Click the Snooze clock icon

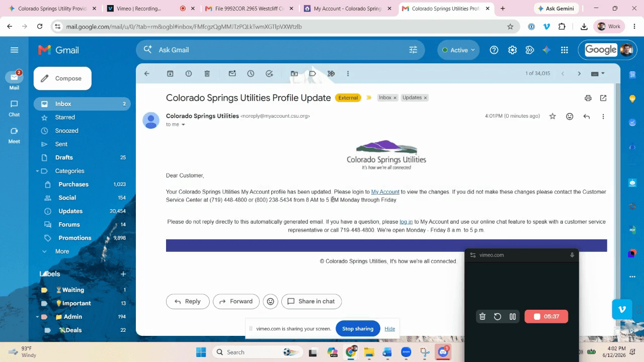[251, 73]
